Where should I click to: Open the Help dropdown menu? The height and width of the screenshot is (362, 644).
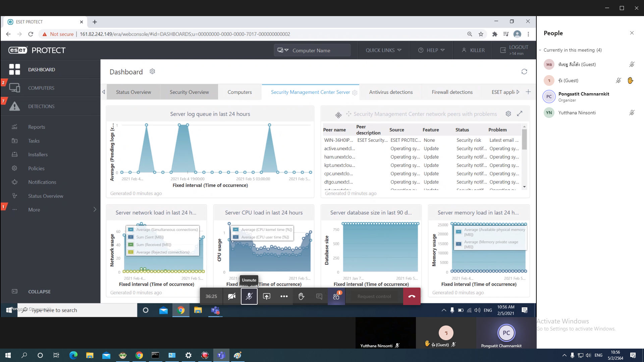coord(431,50)
